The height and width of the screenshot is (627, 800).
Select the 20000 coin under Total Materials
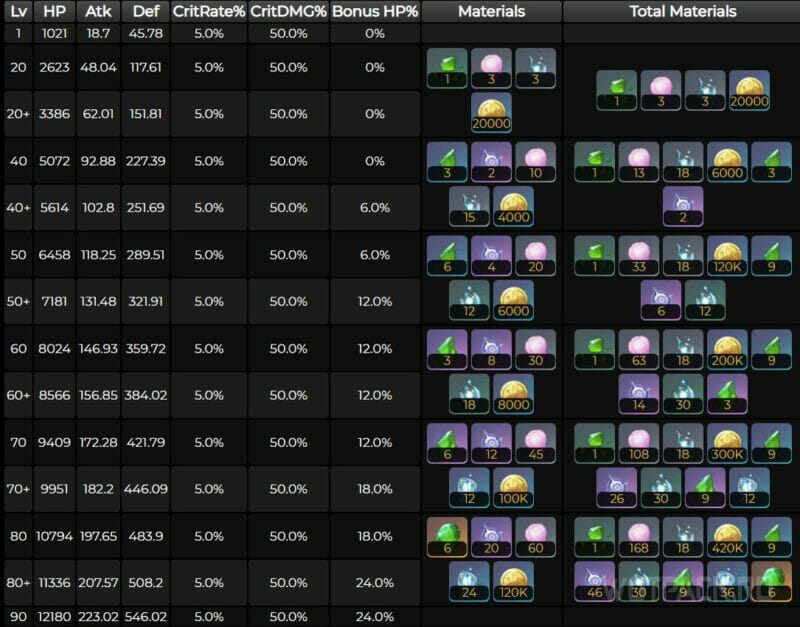(x=749, y=90)
